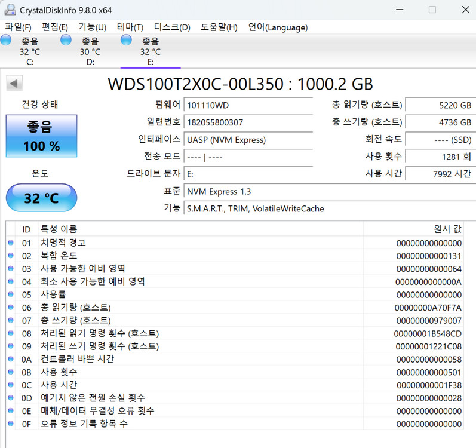Click the 특성 이름 column header
This screenshot has width=476, height=448.
(200, 229)
